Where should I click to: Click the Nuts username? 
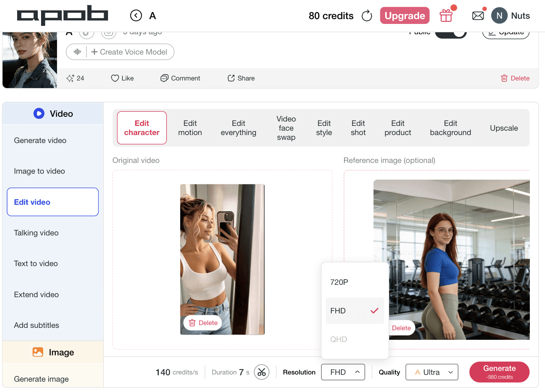click(520, 16)
